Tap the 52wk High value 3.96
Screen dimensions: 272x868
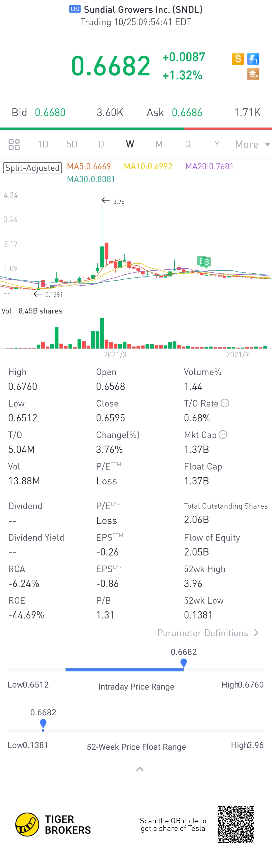tap(193, 584)
